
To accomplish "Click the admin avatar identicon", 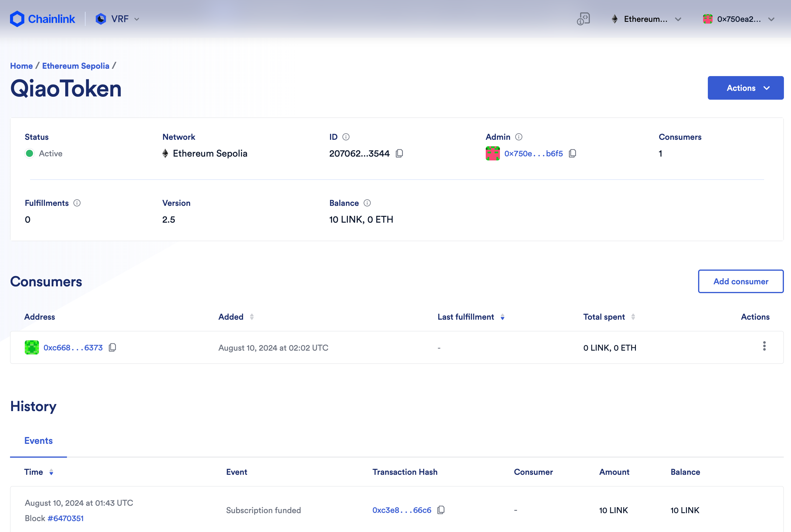I will pyautogui.click(x=493, y=153).
